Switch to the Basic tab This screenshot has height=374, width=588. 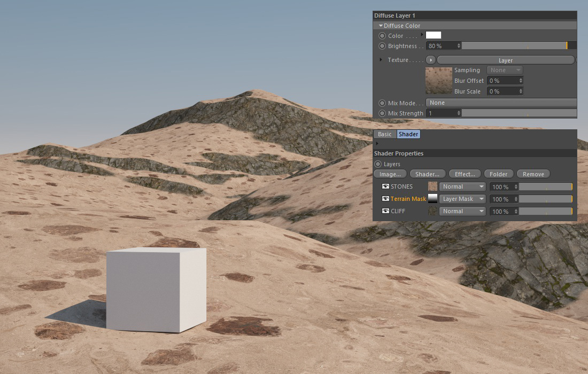click(x=385, y=134)
